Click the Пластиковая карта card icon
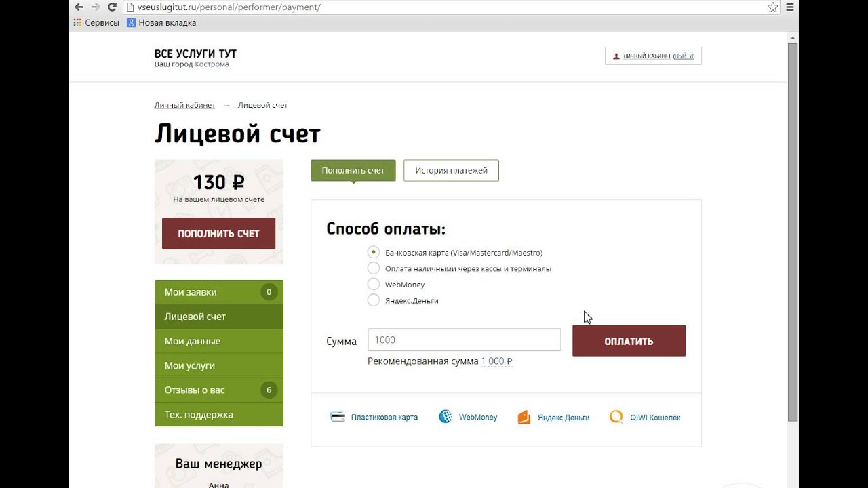Image resolution: width=868 pixels, height=488 pixels. 338,417
